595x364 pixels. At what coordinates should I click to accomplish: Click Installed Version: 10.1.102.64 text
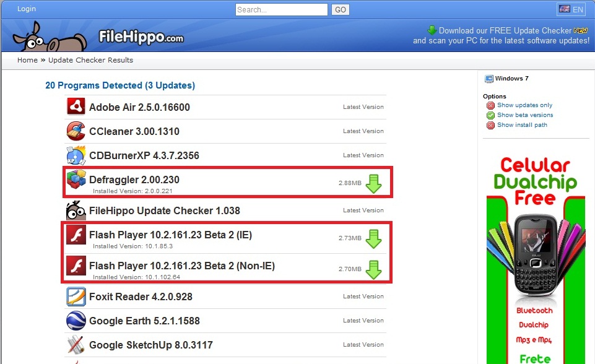pos(137,277)
